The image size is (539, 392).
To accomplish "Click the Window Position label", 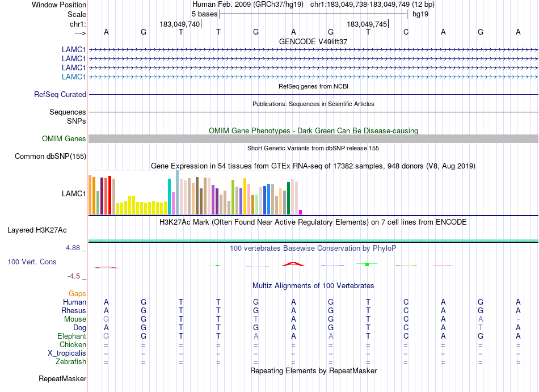I will 59,5.
